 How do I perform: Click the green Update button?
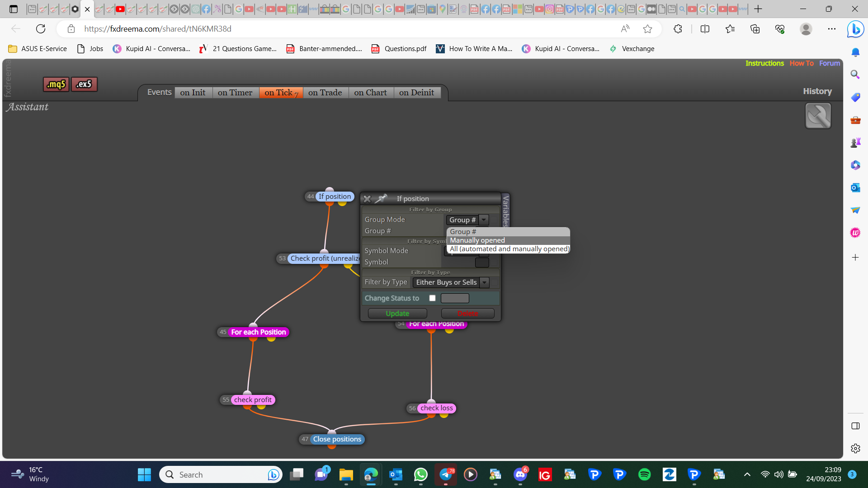pos(397,314)
